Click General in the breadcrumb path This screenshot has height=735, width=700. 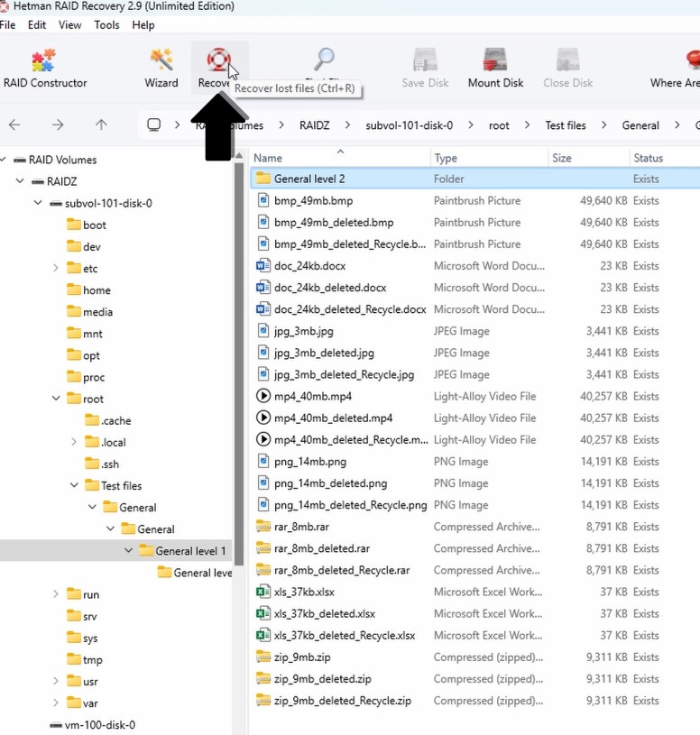coord(640,125)
